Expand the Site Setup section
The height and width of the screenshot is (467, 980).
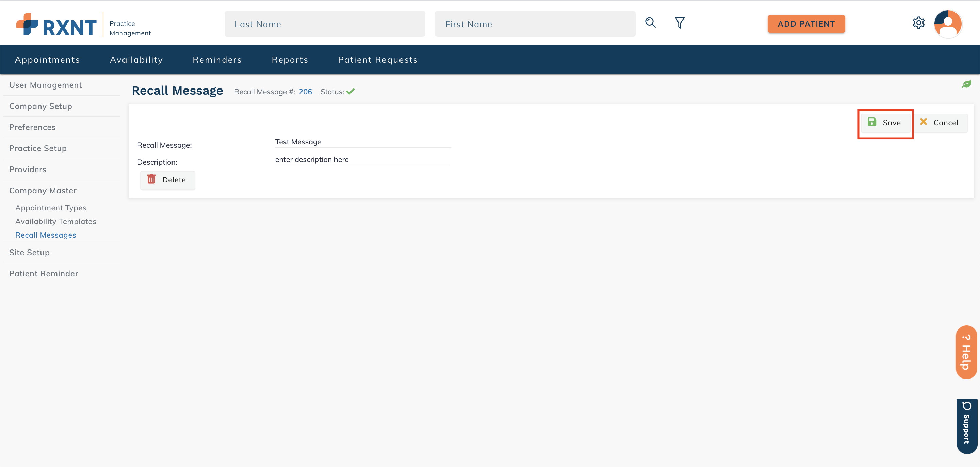click(29, 252)
